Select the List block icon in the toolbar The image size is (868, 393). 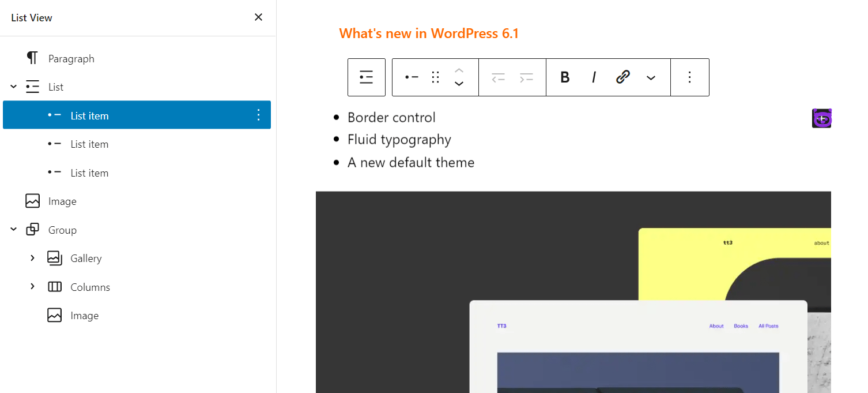point(367,77)
